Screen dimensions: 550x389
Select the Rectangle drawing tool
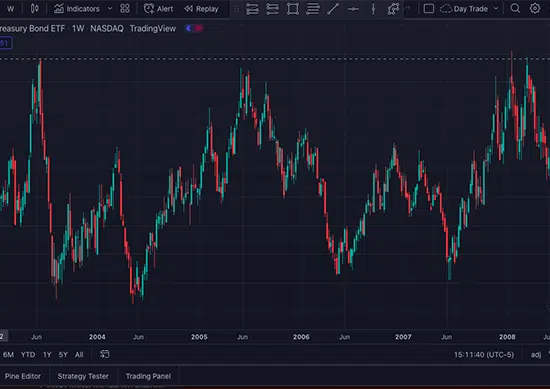tap(293, 9)
